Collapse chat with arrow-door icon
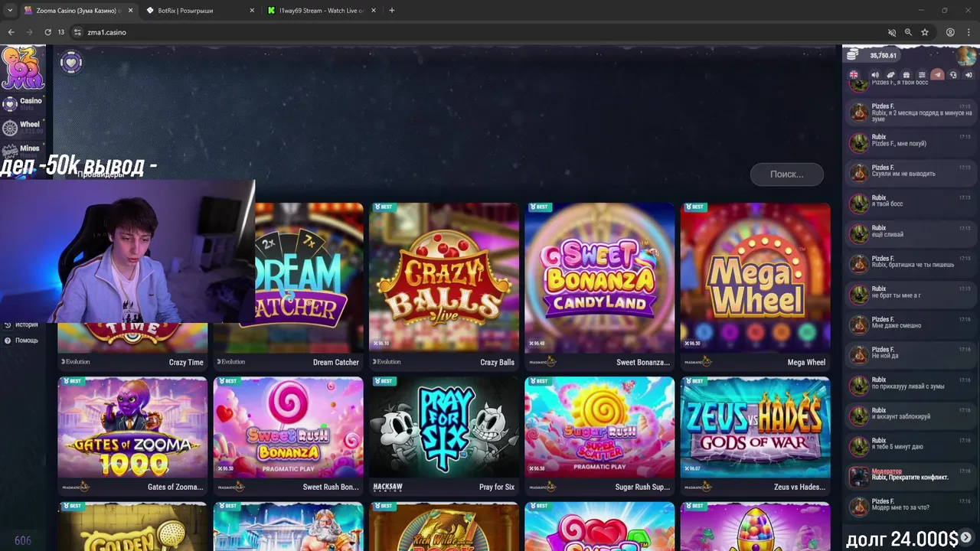Image resolution: width=980 pixels, height=551 pixels. 969,75
